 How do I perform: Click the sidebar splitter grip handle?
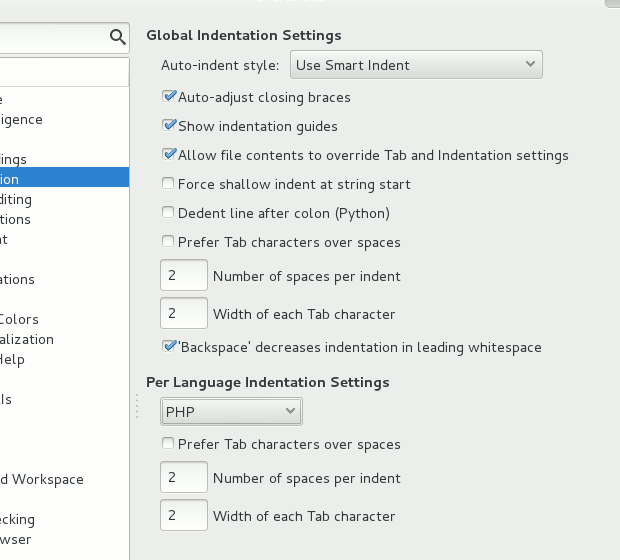[x=137, y=406]
